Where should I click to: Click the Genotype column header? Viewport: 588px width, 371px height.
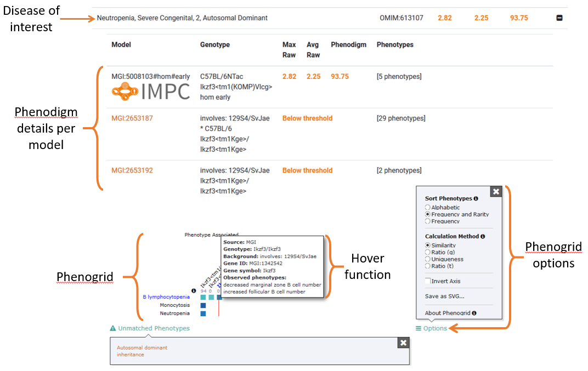(x=215, y=44)
